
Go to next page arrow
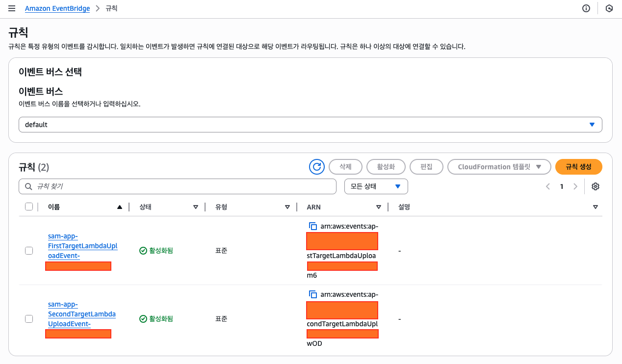point(575,186)
